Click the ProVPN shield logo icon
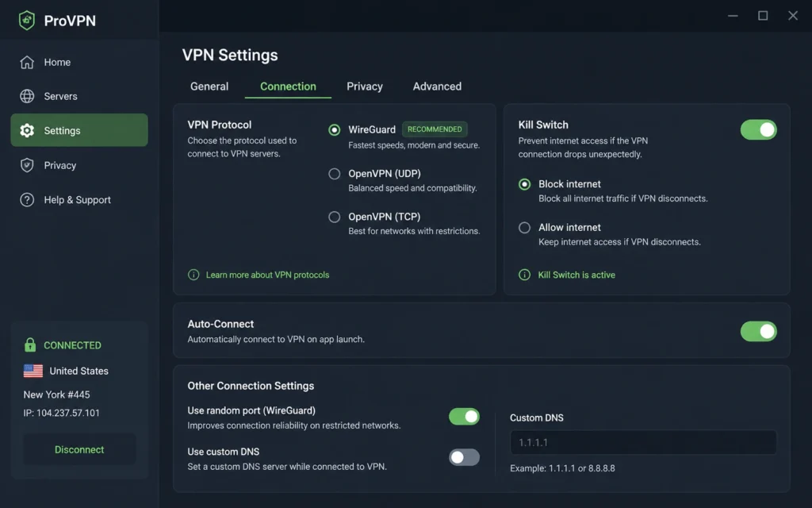This screenshot has height=508, width=812. 27,21
